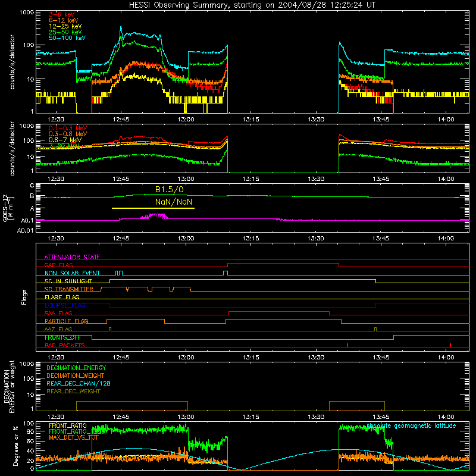Click the orange 0.3-0.8 MeV legend label
476x476 pixels.
(x=68, y=134)
